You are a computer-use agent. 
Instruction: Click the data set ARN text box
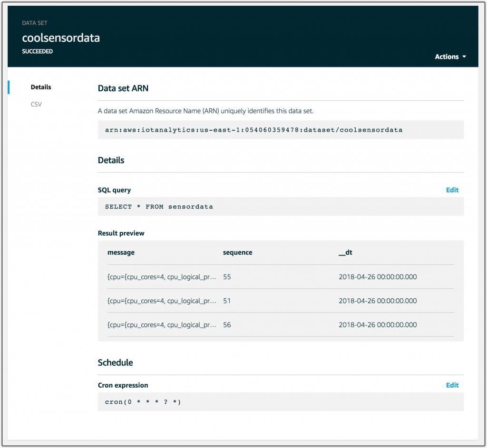click(281, 130)
